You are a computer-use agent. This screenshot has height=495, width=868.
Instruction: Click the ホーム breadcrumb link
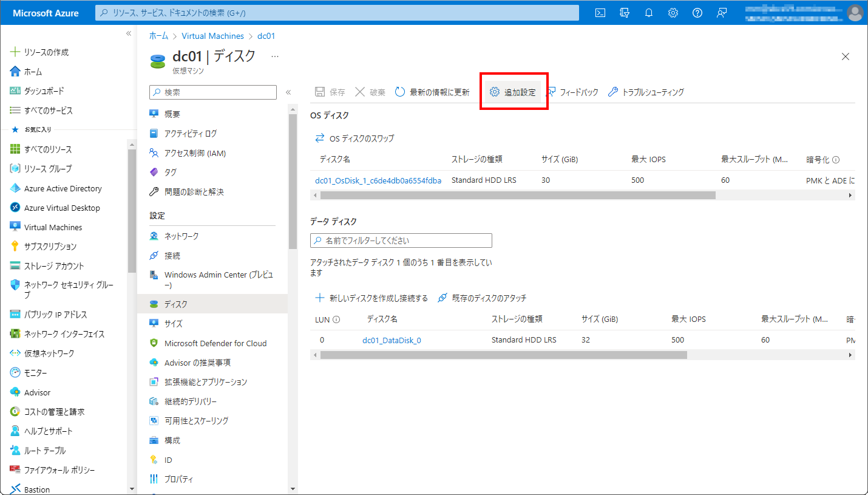[x=159, y=36]
